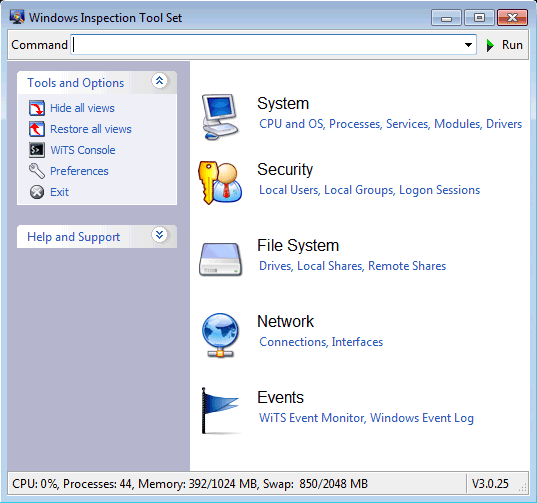Click the Preferences wrench icon

click(37, 171)
